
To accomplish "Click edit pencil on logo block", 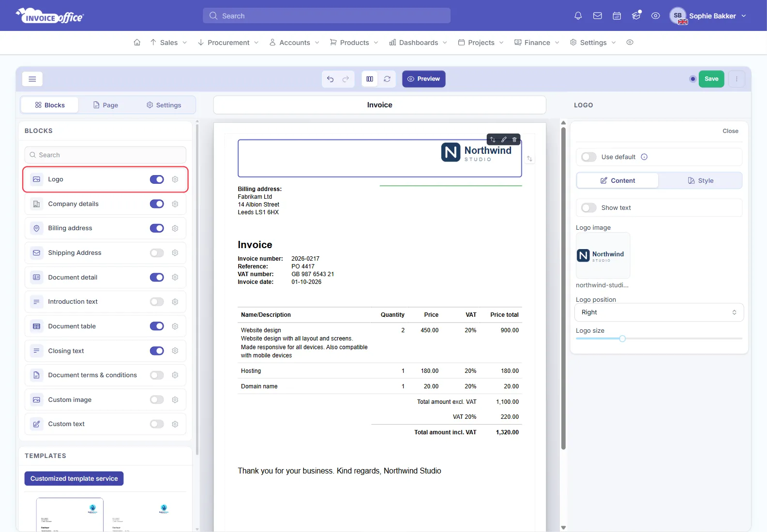I will click(x=504, y=139).
